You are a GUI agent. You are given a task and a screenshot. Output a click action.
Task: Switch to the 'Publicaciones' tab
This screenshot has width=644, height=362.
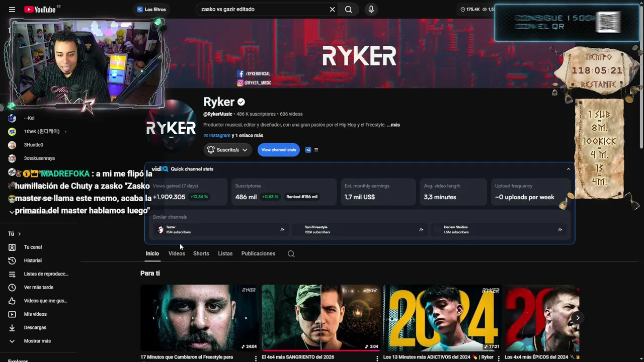click(258, 253)
